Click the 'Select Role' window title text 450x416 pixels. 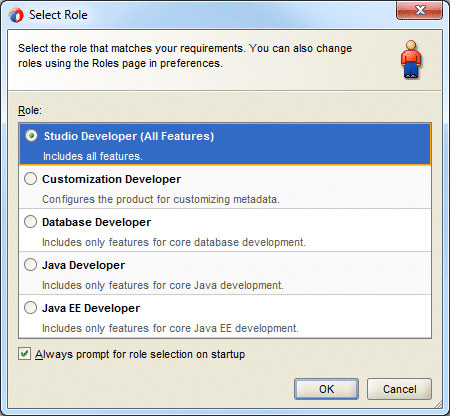tap(58, 15)
